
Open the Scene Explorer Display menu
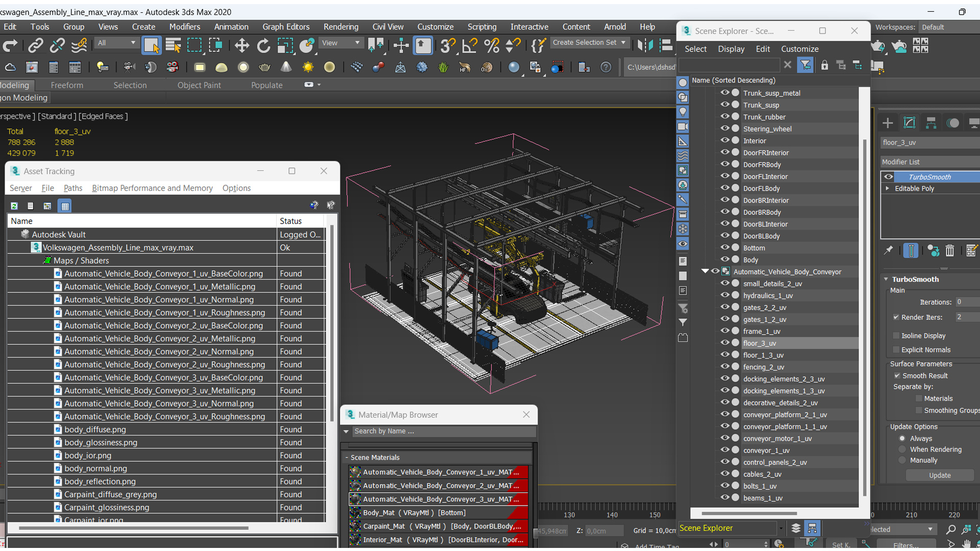(731, 49)
